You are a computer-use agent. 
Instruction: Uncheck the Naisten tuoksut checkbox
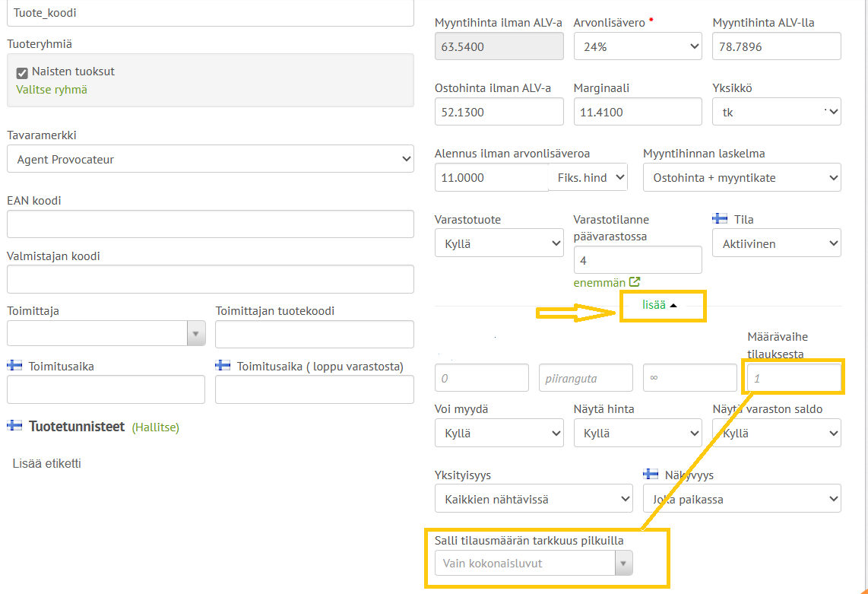(22, 72)
